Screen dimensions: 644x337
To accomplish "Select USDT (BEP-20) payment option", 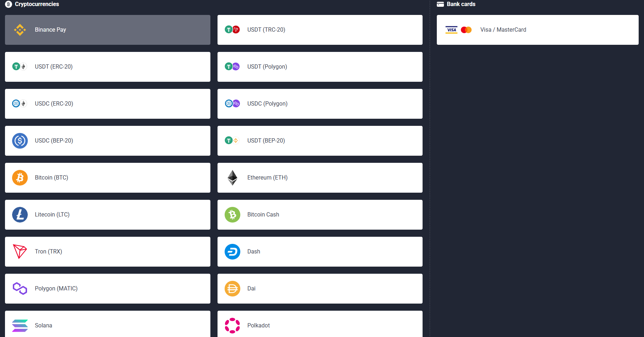I will 320,141.
